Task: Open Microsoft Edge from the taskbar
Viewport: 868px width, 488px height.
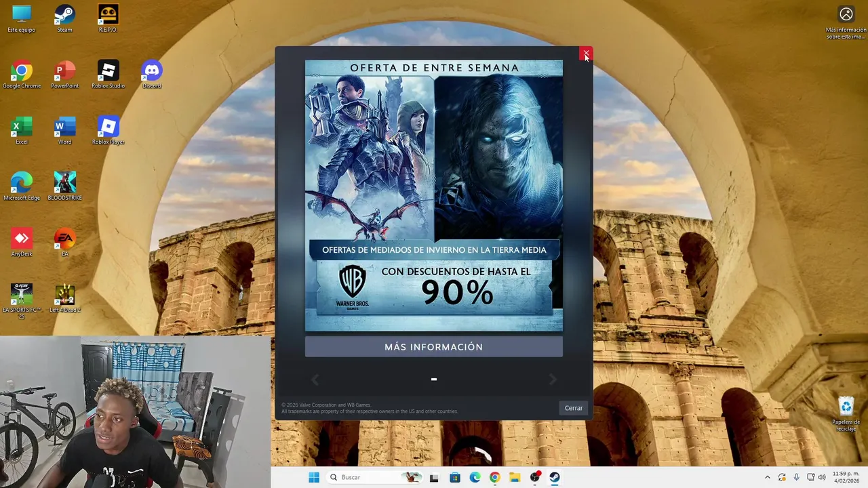Action: point(475,477)
